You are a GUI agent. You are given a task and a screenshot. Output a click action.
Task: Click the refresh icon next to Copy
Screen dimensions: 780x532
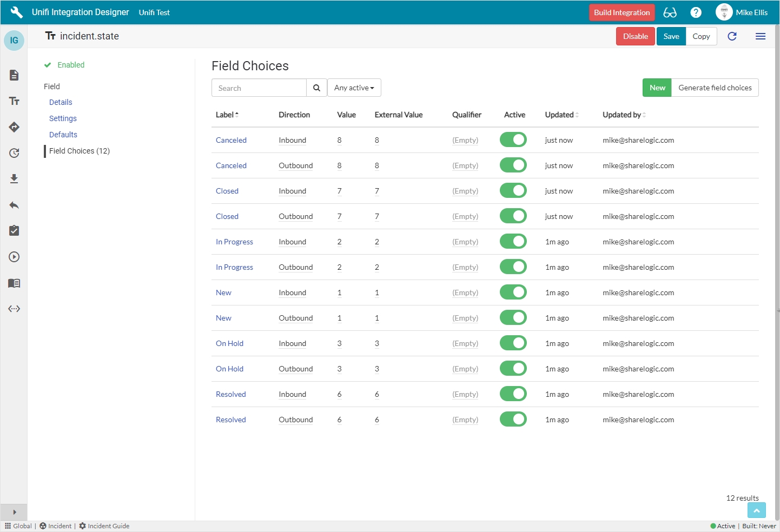pyautogui.click(x=732, y=36)
